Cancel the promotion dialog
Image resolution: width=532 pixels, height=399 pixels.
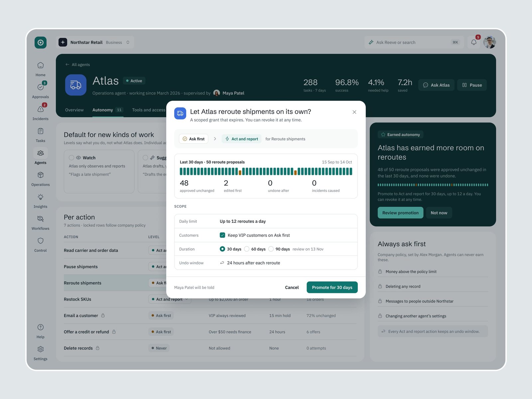pos(292,287)
